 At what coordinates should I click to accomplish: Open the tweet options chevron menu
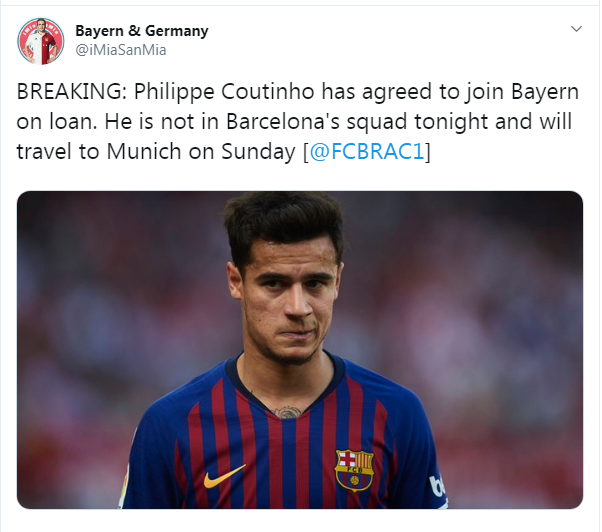tap(576, 30)
